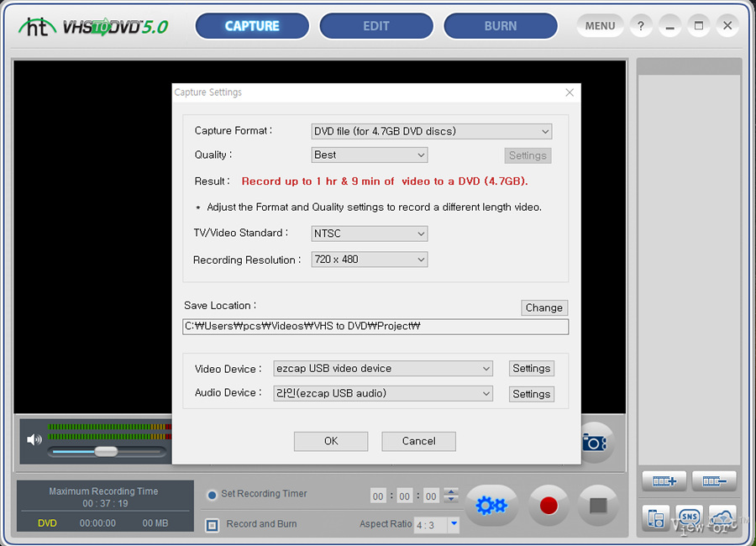Open help with the question mark icon
Viewport: 756px width, 546px height.
coord(641,26)
